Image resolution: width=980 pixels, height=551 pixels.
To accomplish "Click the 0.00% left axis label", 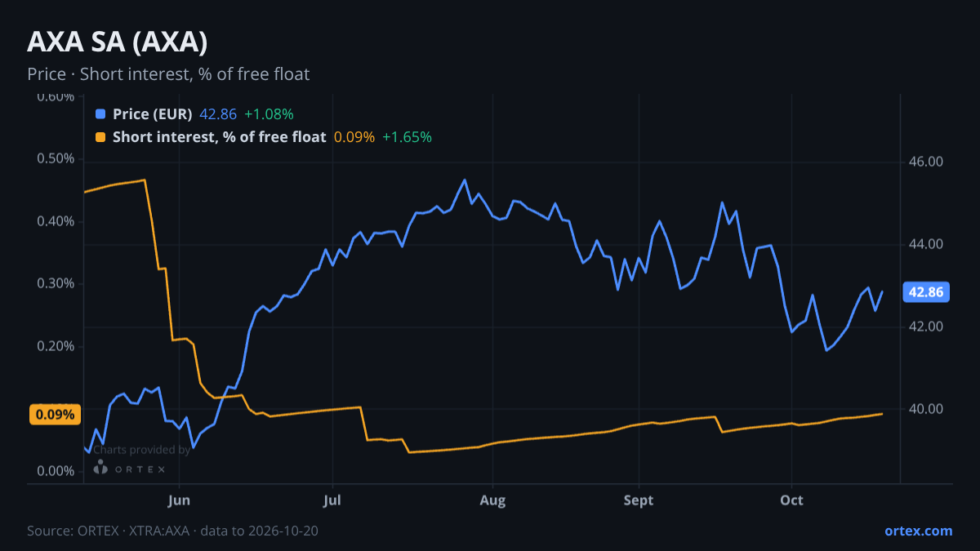I will point(56,471).
